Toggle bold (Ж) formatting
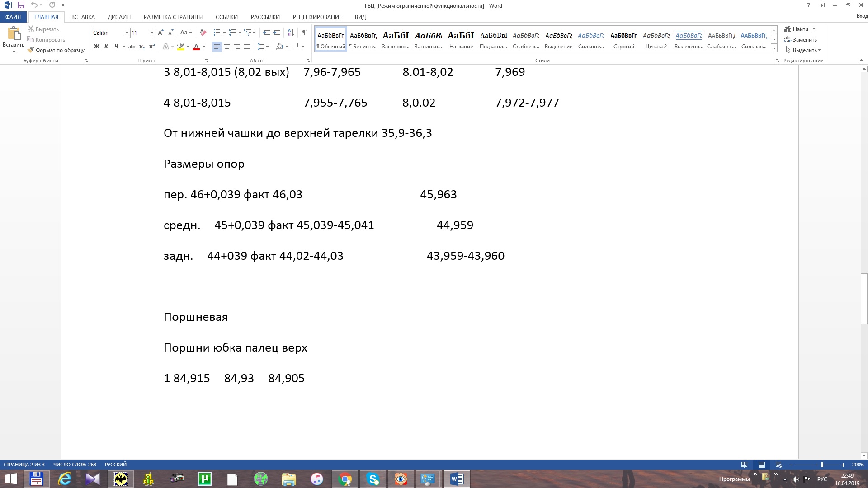Viewport: 868px width, 488px height. pos(96,47)
